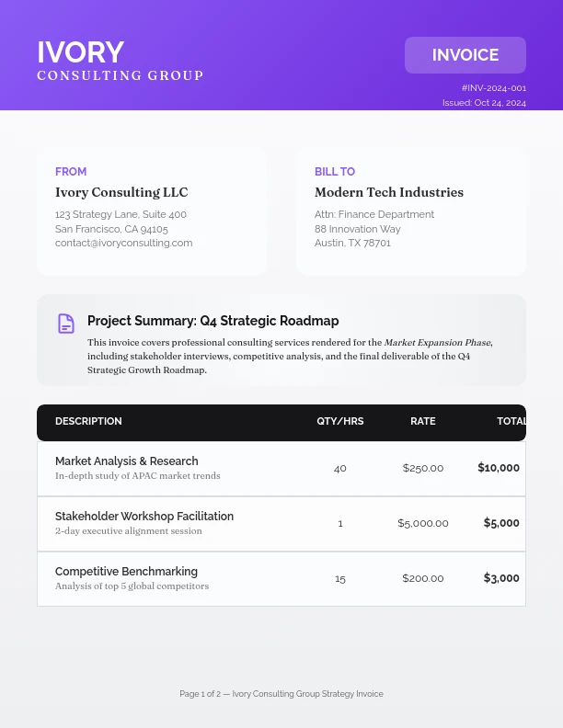
Task: Click the Project Summary: Q4 Strategic Roadmap heading
Action: tap(213, 321)
